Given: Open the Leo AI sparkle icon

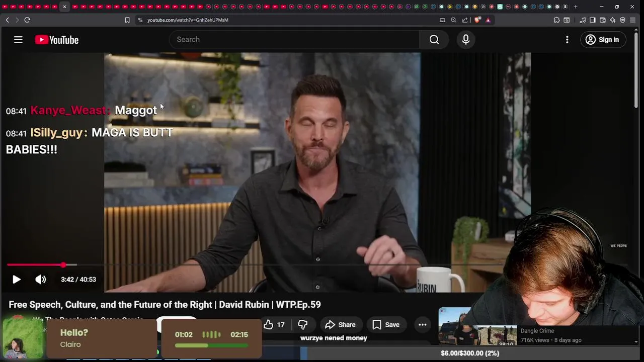Looking at the screenshot, I should point(612,20).
